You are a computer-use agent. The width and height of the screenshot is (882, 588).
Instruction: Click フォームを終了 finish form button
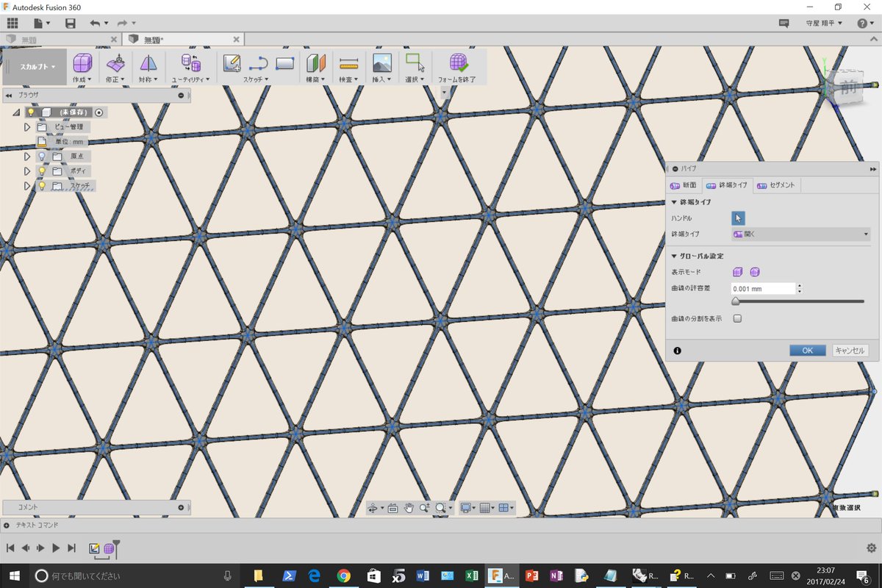(x=458, y=68)
